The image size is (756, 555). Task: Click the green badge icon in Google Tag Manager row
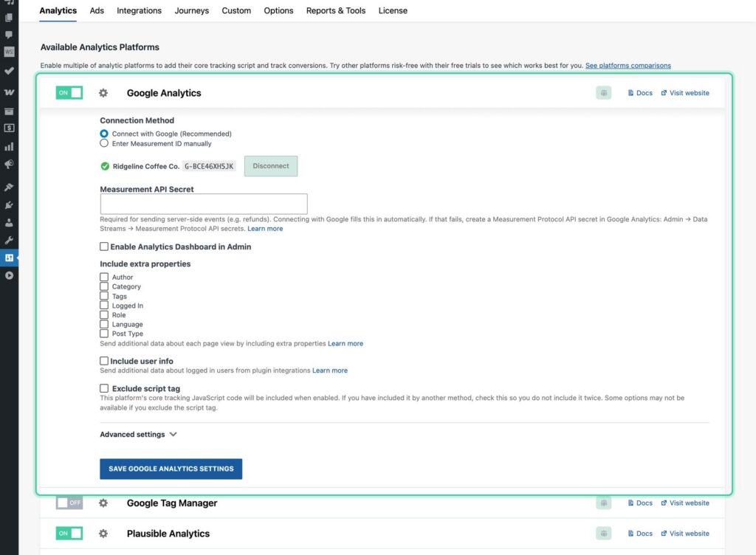click(604, 503)
